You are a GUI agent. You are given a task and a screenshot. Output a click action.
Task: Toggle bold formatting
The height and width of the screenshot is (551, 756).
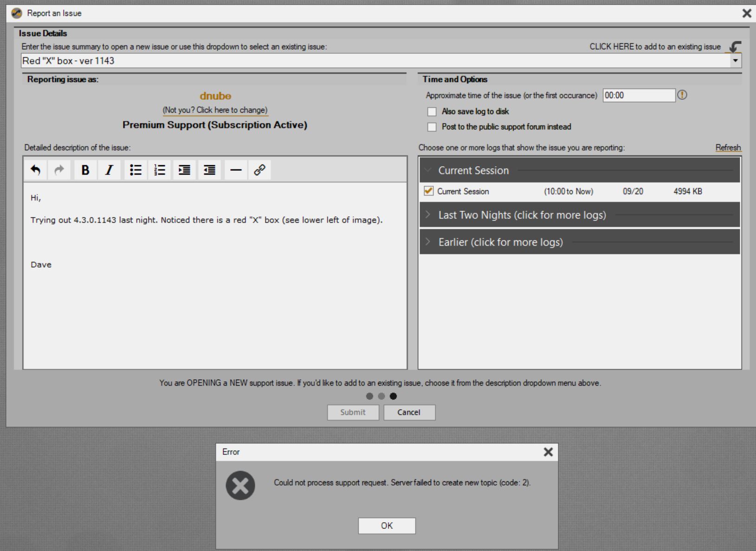click(x=85, y=170)
